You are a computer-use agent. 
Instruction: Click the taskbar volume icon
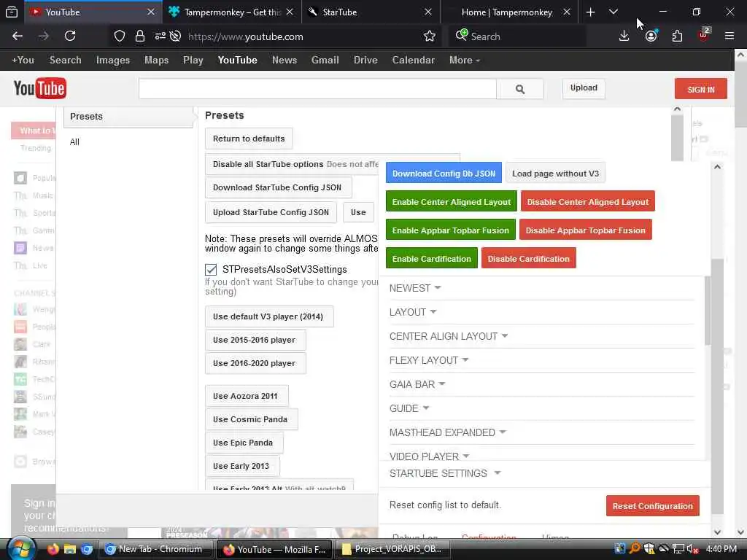693,549
